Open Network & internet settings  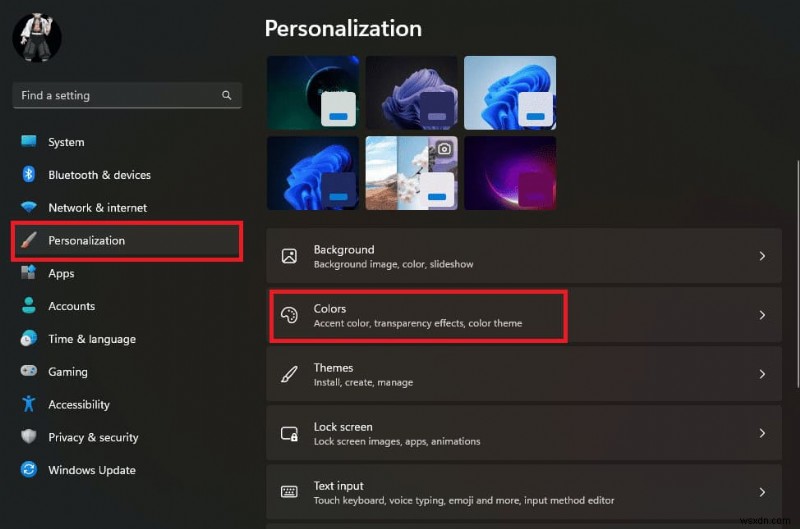click(x=127, y=208)
